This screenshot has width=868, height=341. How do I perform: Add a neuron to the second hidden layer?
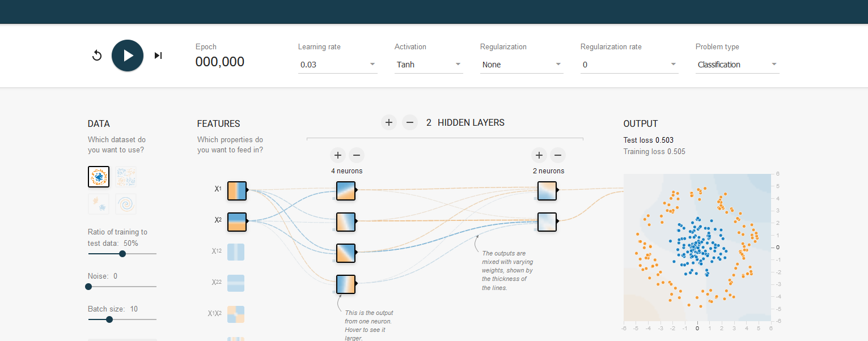click(539, 155)
